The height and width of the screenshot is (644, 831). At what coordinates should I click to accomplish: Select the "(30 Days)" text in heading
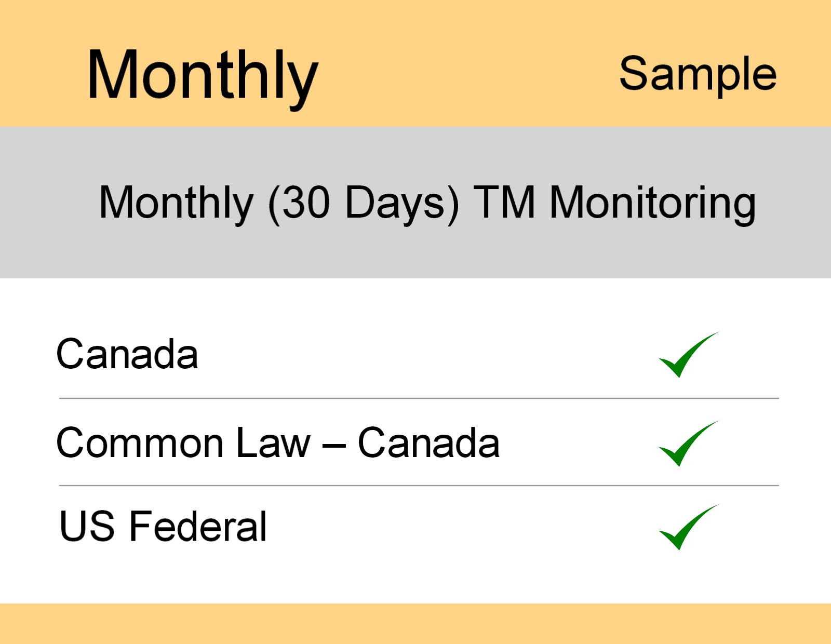(364, 203)
